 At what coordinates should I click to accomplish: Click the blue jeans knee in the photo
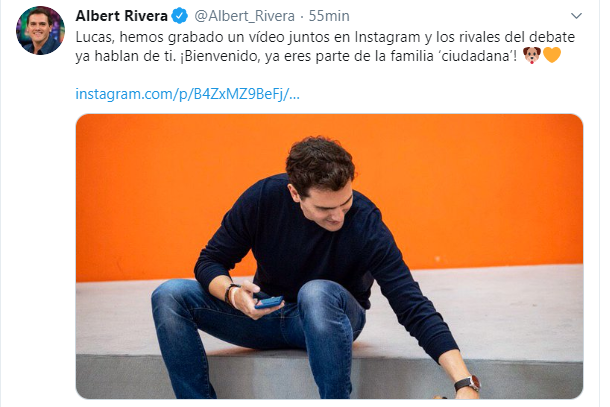321,294
